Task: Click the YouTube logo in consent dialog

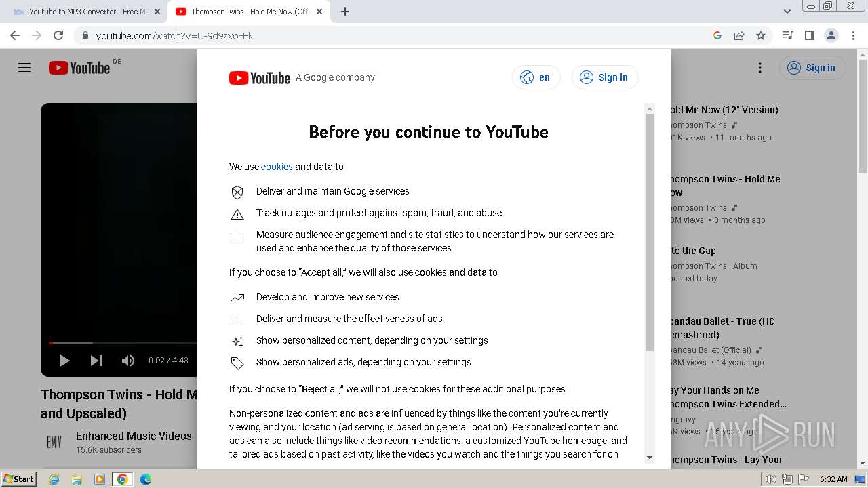Action: pos(260,78)
